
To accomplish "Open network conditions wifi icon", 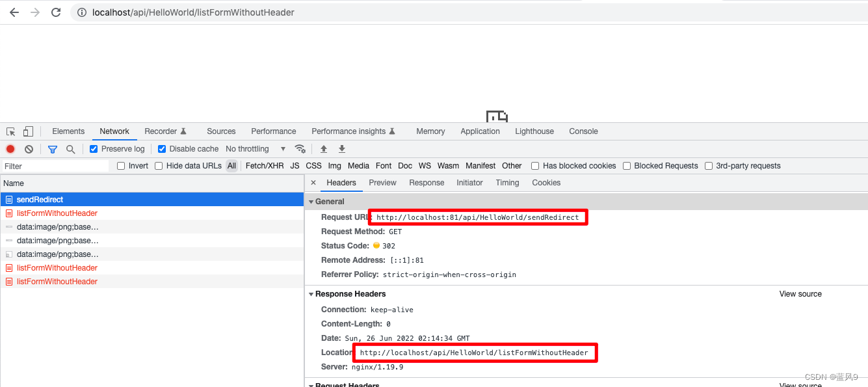I will coord(300,149).
